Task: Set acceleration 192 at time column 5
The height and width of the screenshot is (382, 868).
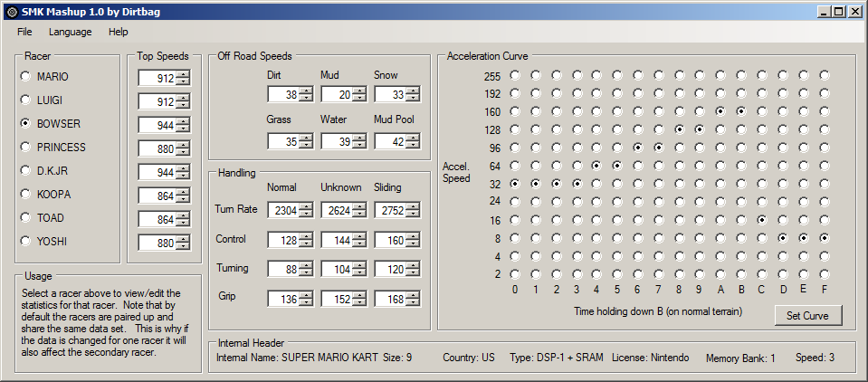Action: pos(617,93)
